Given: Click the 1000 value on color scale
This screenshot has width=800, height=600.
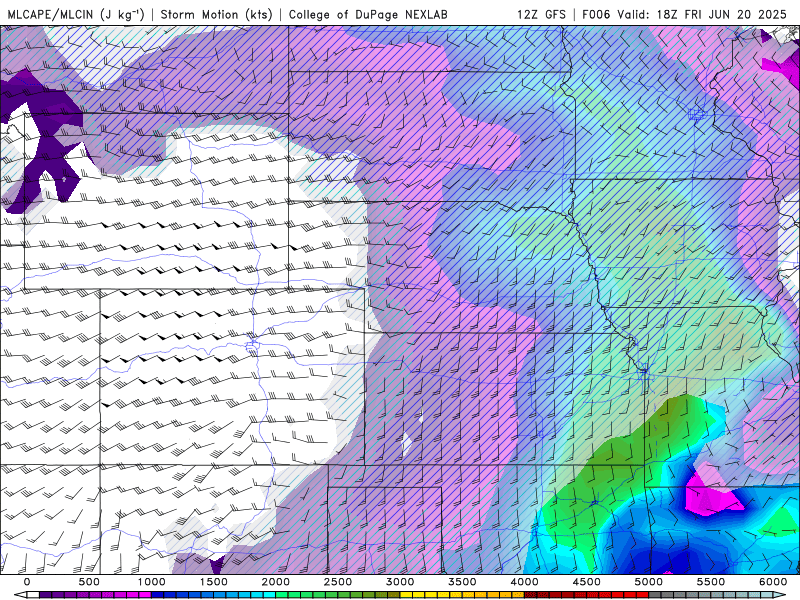Looking at the screenshot, I should tap(152, 582).
